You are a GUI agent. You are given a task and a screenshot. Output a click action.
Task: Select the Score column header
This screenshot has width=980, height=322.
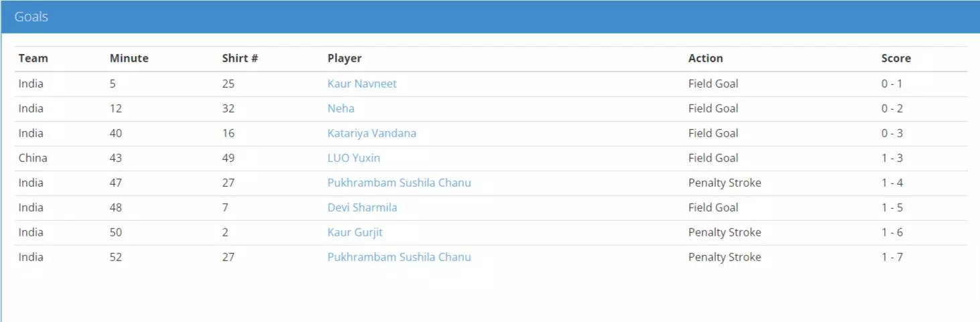pyautogui.click(x=896, y=58)
